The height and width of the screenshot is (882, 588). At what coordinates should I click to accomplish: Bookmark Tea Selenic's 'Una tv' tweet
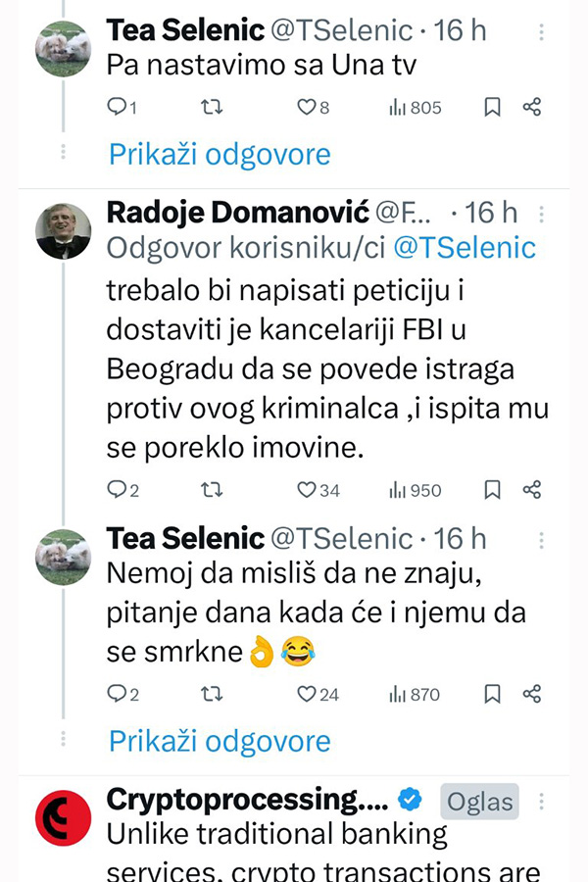pos(493,108)
